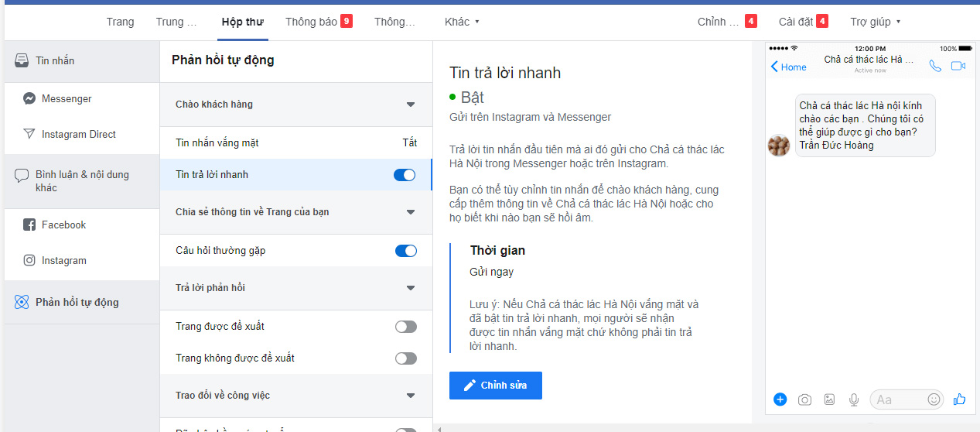Click the image gallery icon in chat
The height and width of the screenshot is (432, 980).
click(x=829, y=399)
